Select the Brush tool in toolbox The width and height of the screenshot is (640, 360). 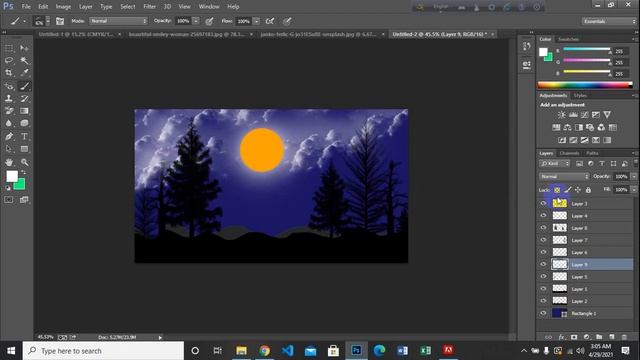pos(24,86)
